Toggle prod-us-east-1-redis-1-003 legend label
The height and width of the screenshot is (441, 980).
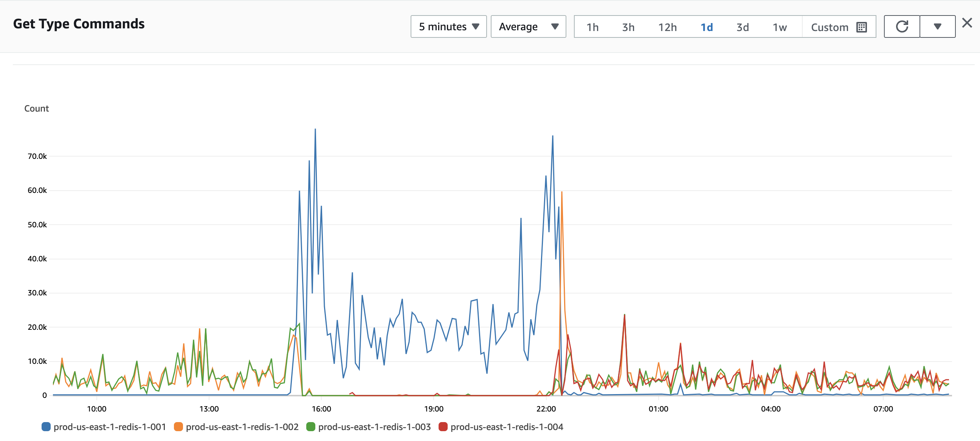coord(374,427)
